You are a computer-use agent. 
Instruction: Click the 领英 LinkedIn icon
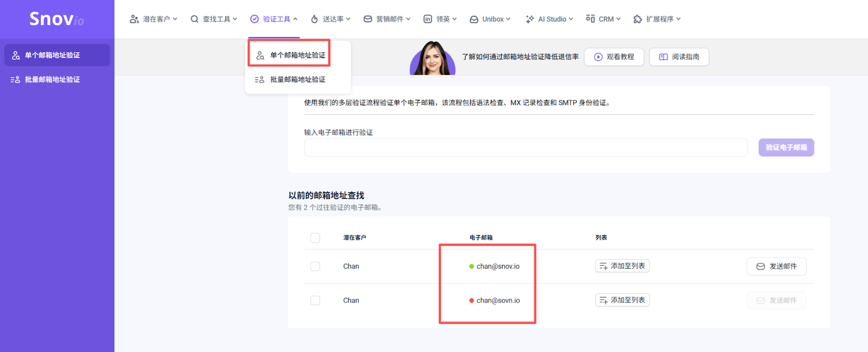pyautogui.click(x=427, y=19)
